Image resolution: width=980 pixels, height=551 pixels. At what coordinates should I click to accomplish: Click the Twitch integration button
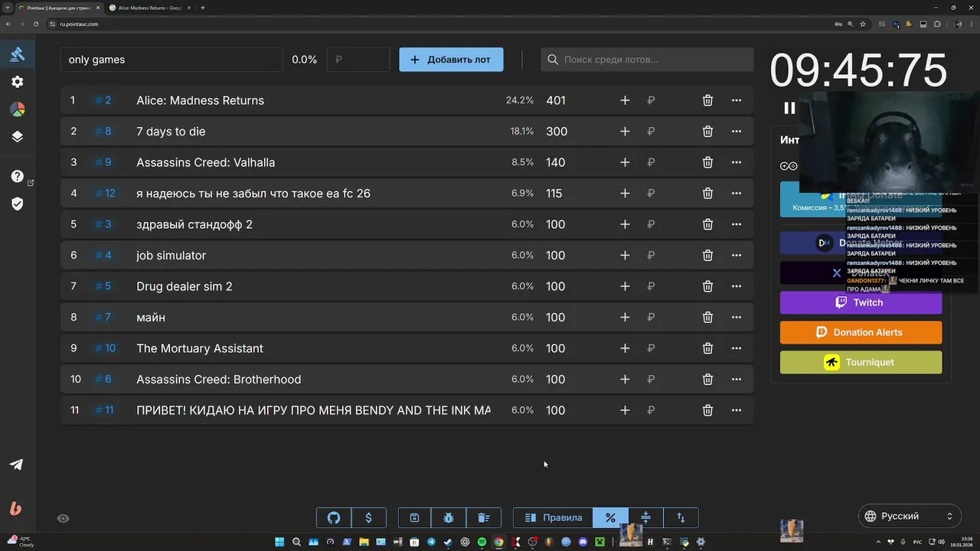(x=861, y=302)
